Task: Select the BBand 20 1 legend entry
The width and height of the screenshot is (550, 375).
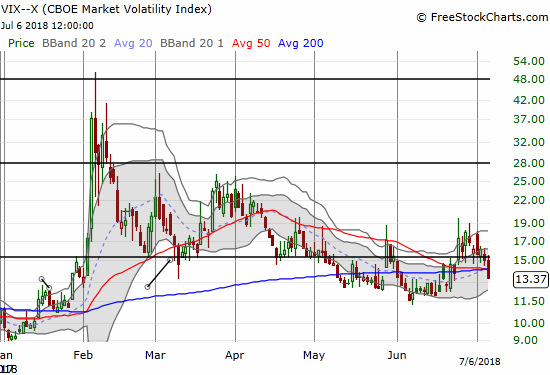Action: [192, 43]
